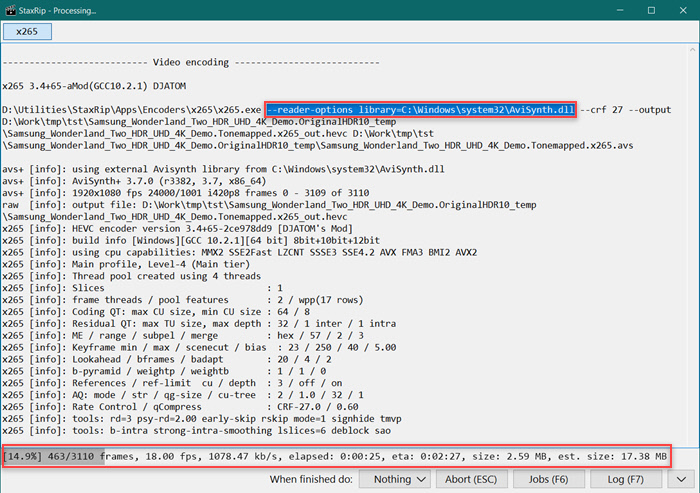Open the Log (F7) button

(625, 479)
